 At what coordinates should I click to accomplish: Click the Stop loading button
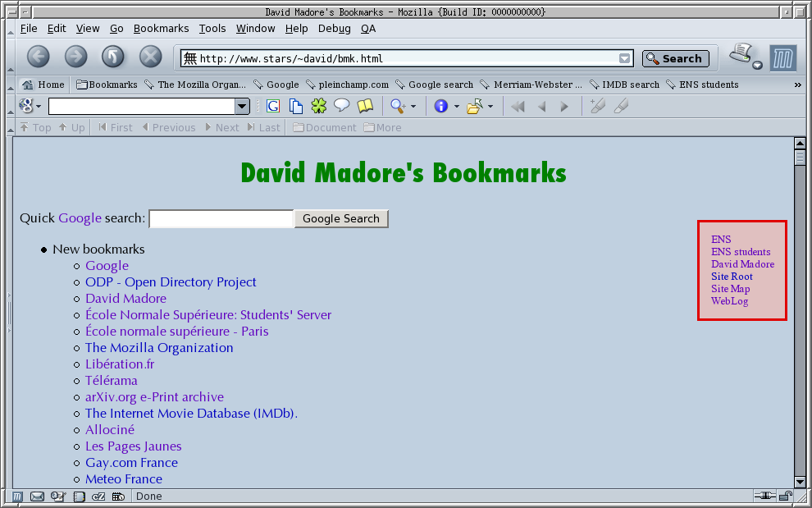click(x=150, y=57)
